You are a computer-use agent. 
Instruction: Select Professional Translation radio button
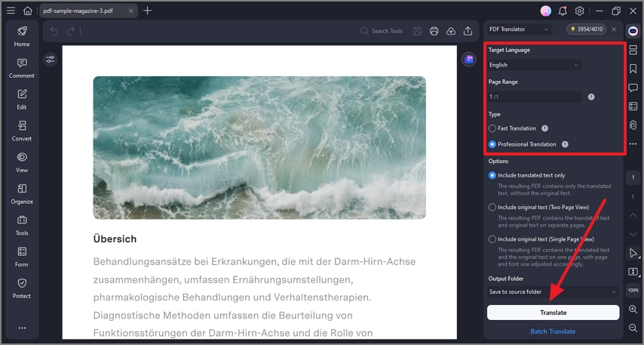pyautogui.click(x=492, y=144)
